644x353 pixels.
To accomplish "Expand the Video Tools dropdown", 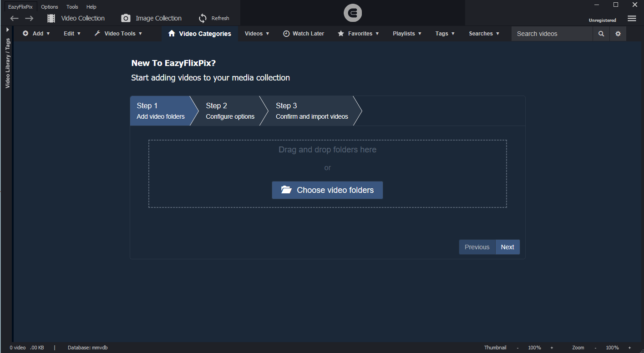I will pyautogui.click(x=118, y=34).
